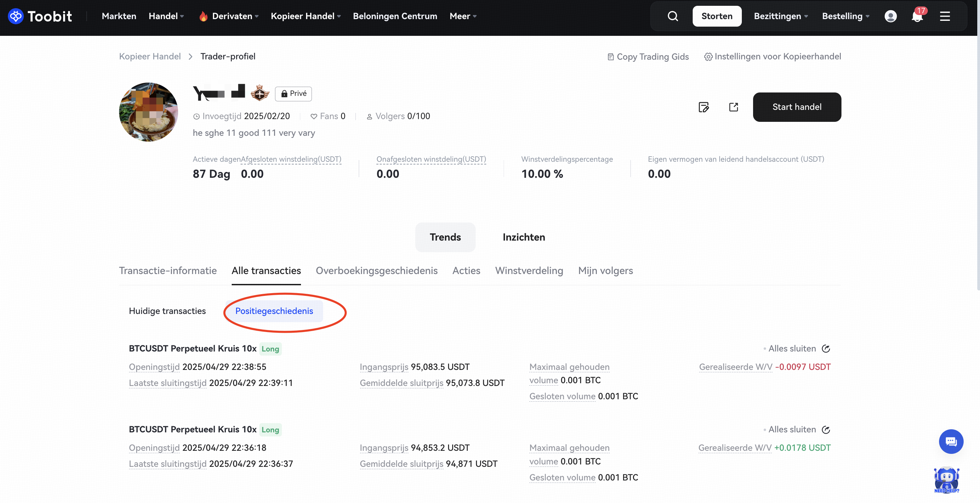
Task: Select the Positiegeschiedenis pill
Action: pyautogui.click(x=274, y=311)
